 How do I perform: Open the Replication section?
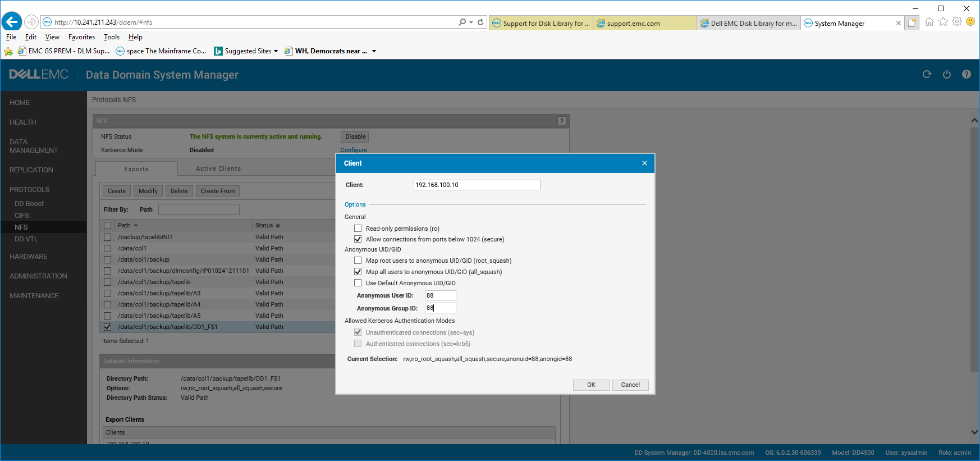click(x=31, y=170)
